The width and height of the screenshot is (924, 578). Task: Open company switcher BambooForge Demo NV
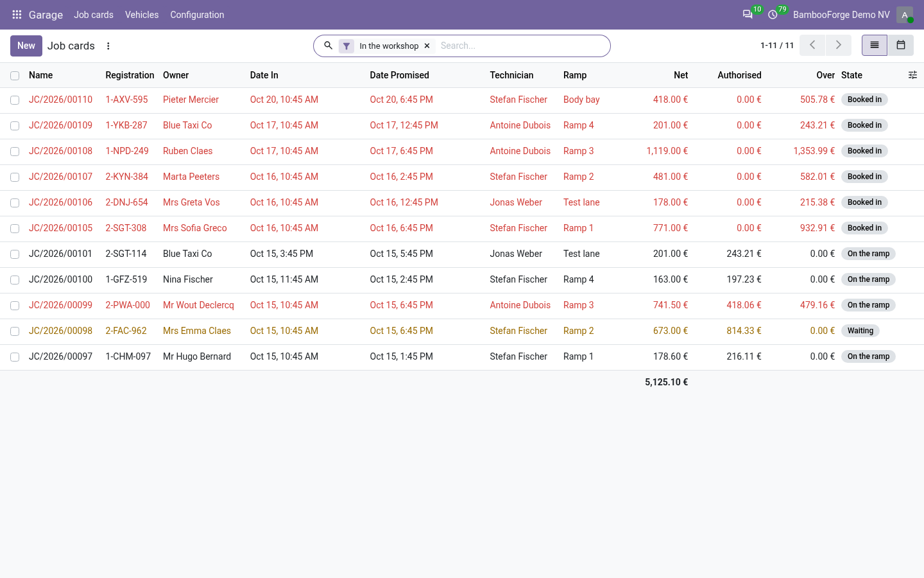[x=841, y=15]
